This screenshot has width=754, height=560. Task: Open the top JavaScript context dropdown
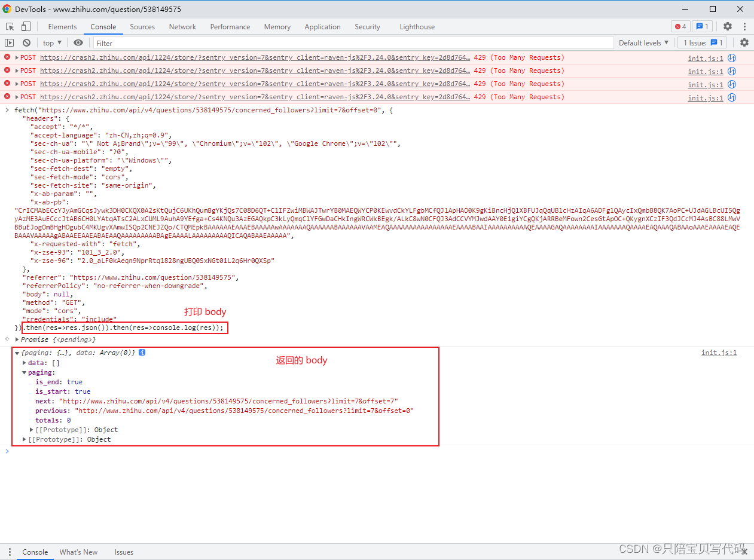(52, 43)
